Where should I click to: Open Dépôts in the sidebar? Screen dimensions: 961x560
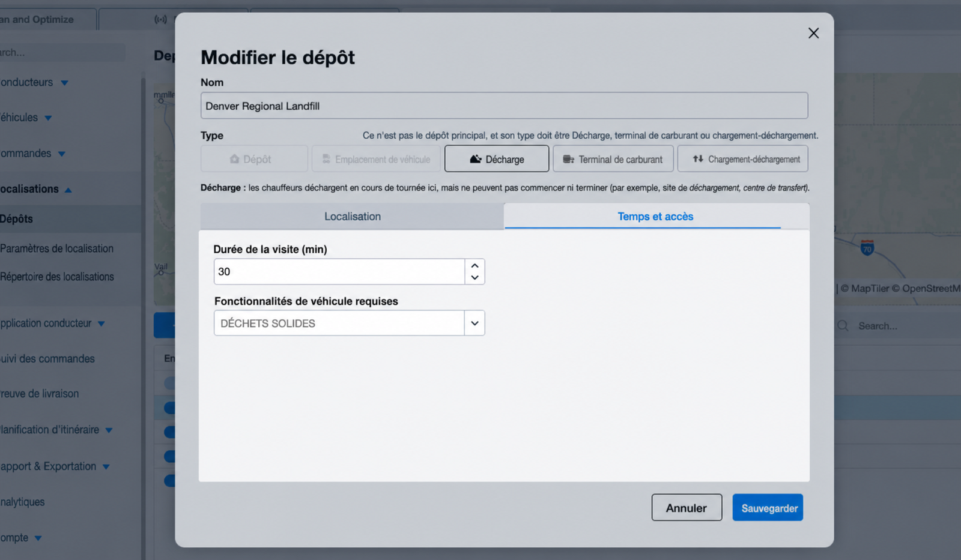point(70,219)
